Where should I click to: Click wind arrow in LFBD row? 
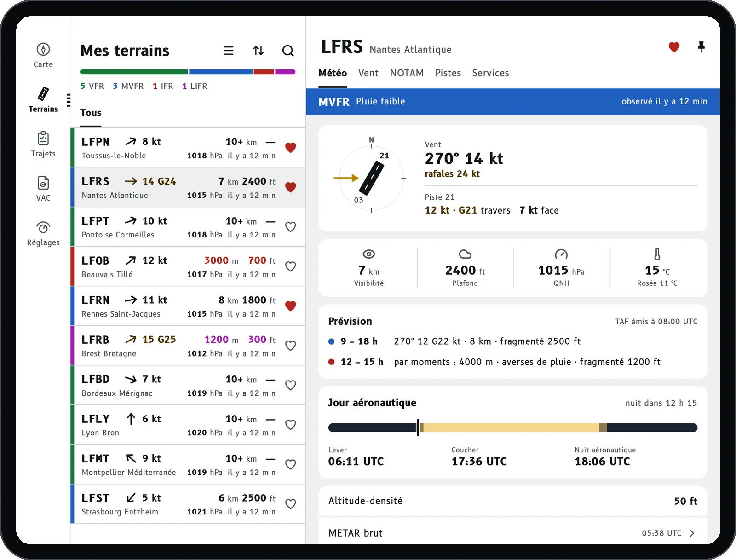[131, 379]
